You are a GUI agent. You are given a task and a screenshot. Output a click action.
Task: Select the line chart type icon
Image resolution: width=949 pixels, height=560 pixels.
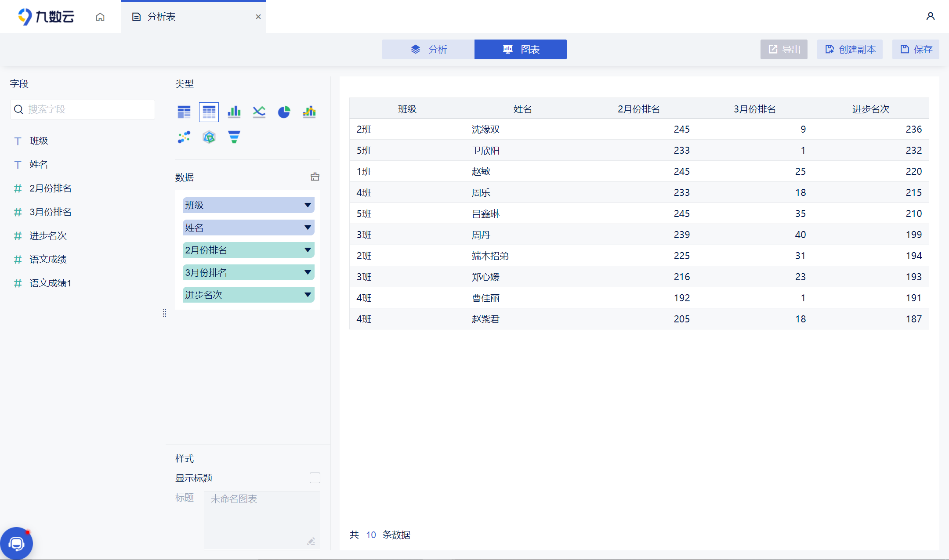(x=259, y=112)
